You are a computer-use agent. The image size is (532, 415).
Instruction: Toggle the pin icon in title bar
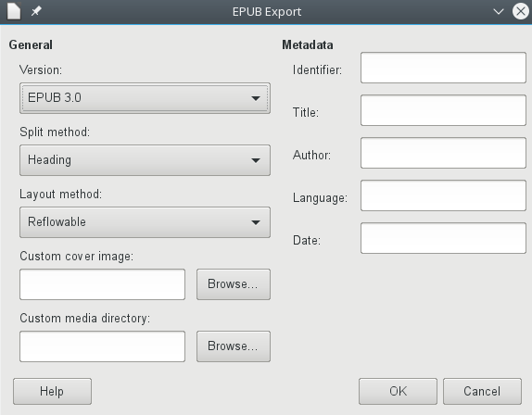[36, 11]
